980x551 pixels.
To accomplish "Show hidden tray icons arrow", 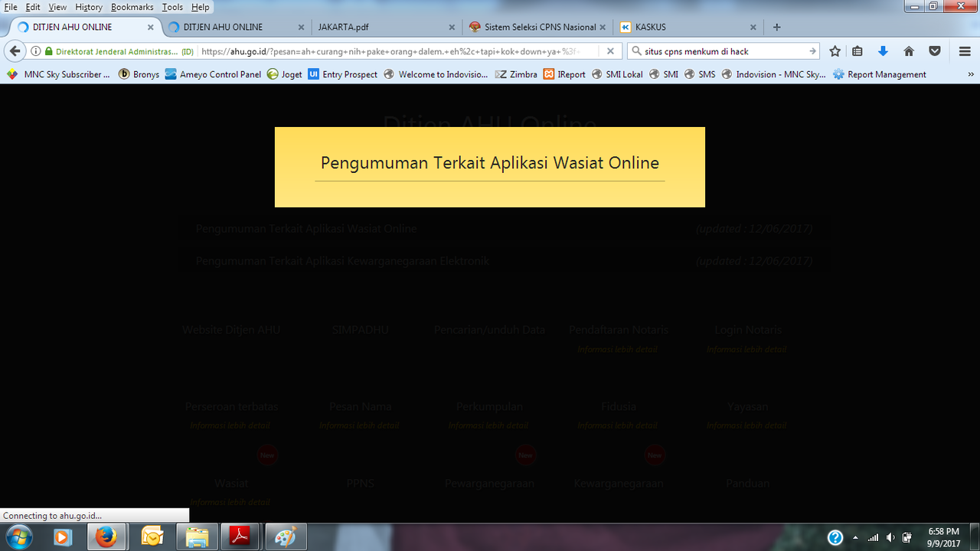I will [855, 537].
